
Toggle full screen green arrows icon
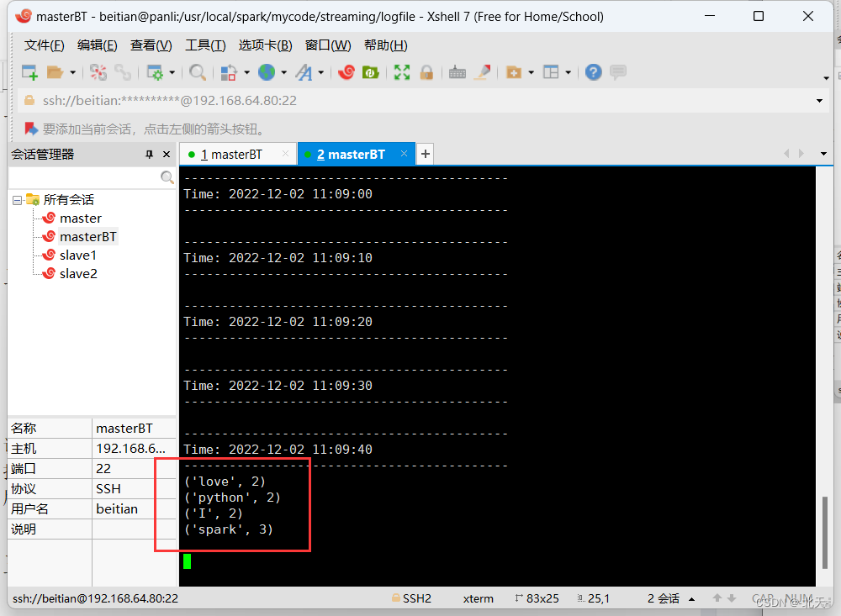tap(402, 72)
